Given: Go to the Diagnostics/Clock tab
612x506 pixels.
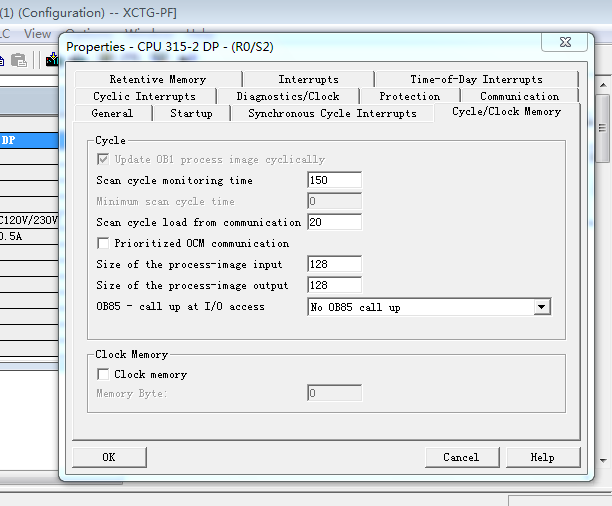Looking at the screenshot, I should click(x=288, y=96).
